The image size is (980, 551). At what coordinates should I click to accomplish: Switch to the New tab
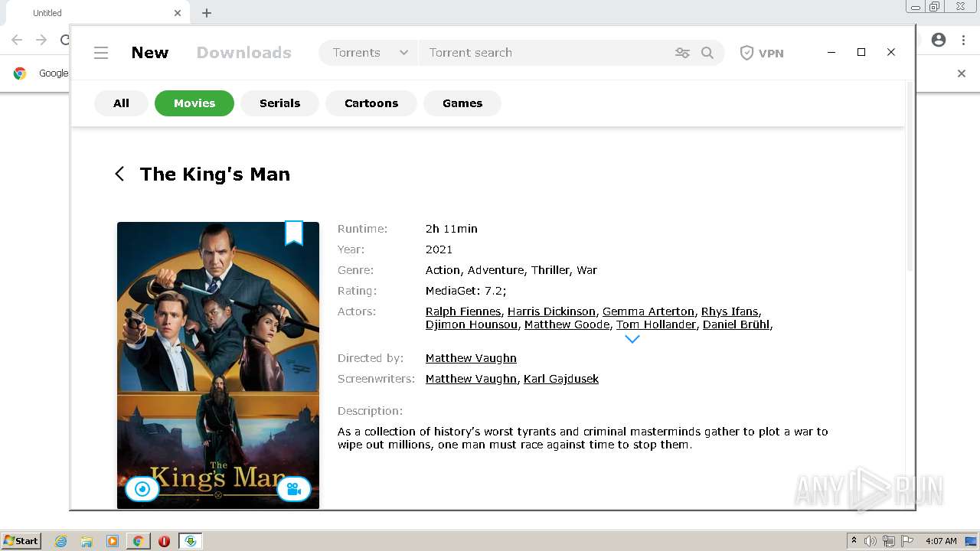tap(150, 53)
